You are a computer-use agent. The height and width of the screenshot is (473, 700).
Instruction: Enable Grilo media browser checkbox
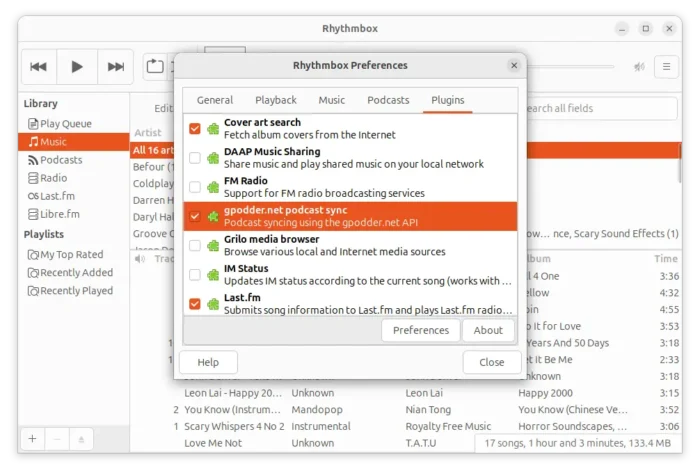(x=195, y=245)
